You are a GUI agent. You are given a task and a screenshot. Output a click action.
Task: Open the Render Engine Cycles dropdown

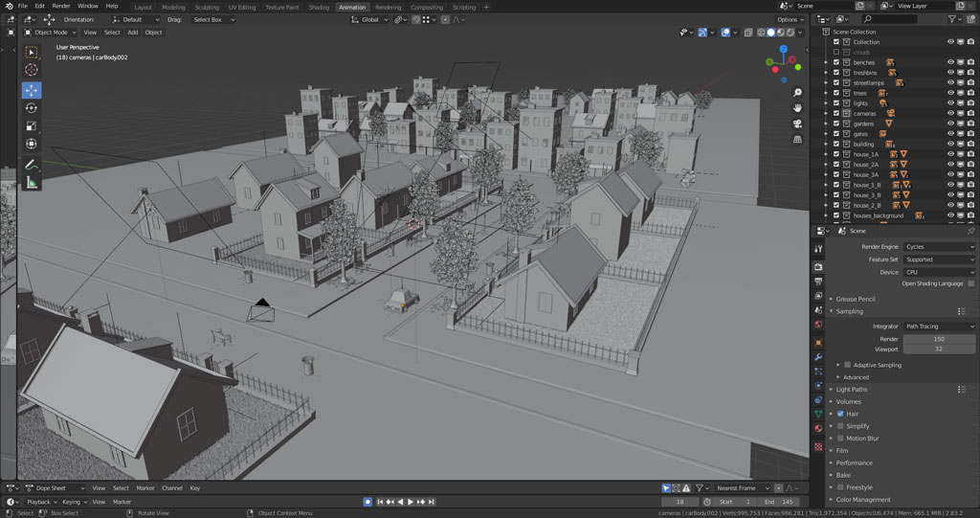(x=939, y=247)
